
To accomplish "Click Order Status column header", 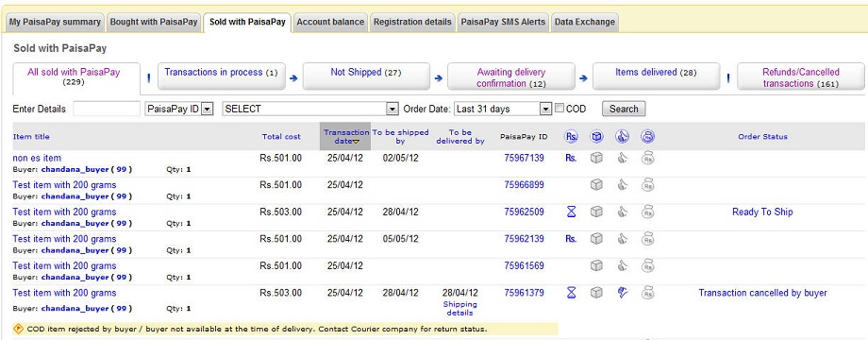I will click(762, 136).
